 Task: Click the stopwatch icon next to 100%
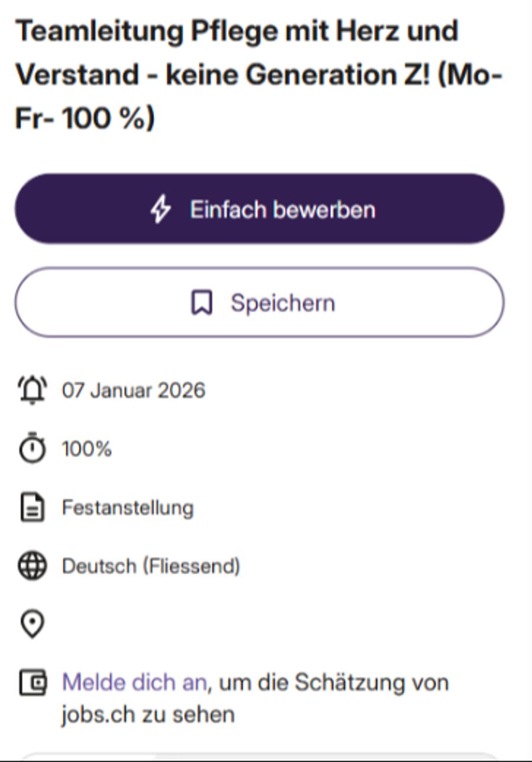[x=32, y=448]
